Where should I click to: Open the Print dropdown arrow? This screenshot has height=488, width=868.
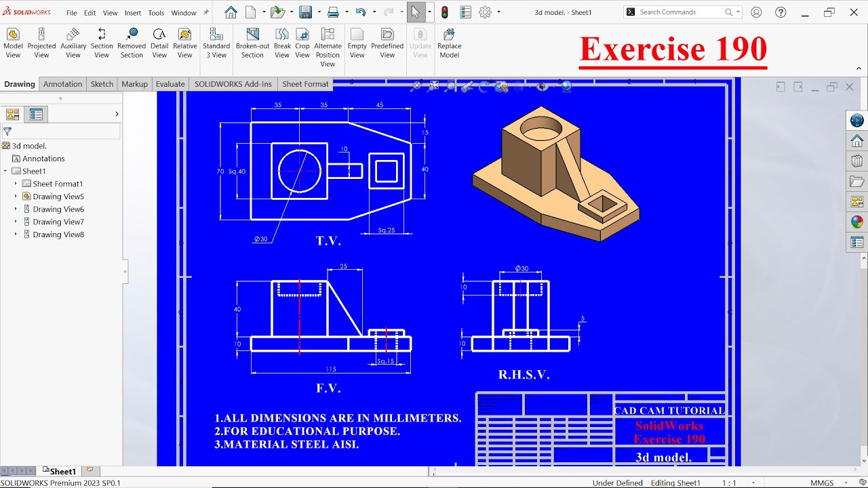point(347,12)
